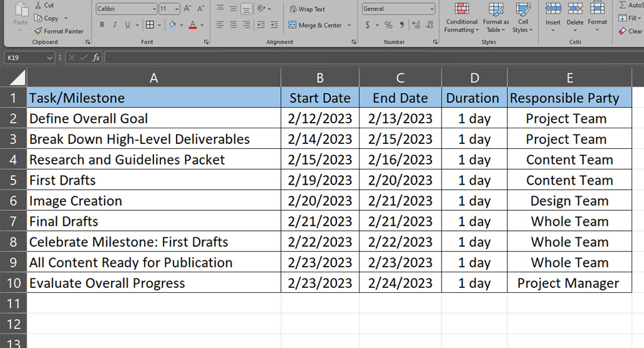
Task: Center text horizontally
Action: (233, 24)
